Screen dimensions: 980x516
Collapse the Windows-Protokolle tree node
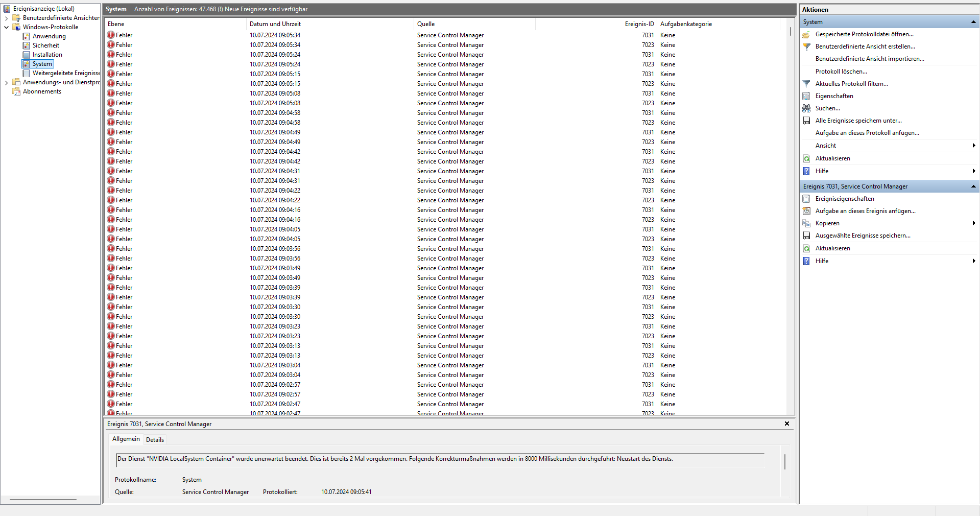pos(6,27)
